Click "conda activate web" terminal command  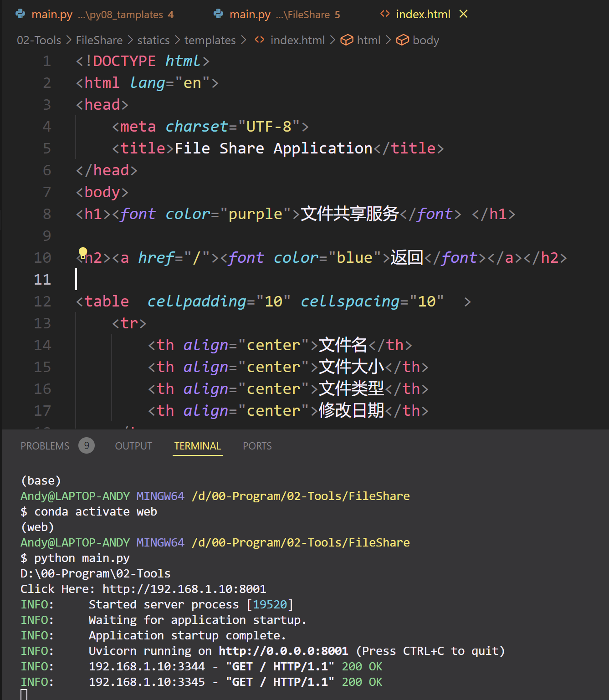(x=96, y=511)
